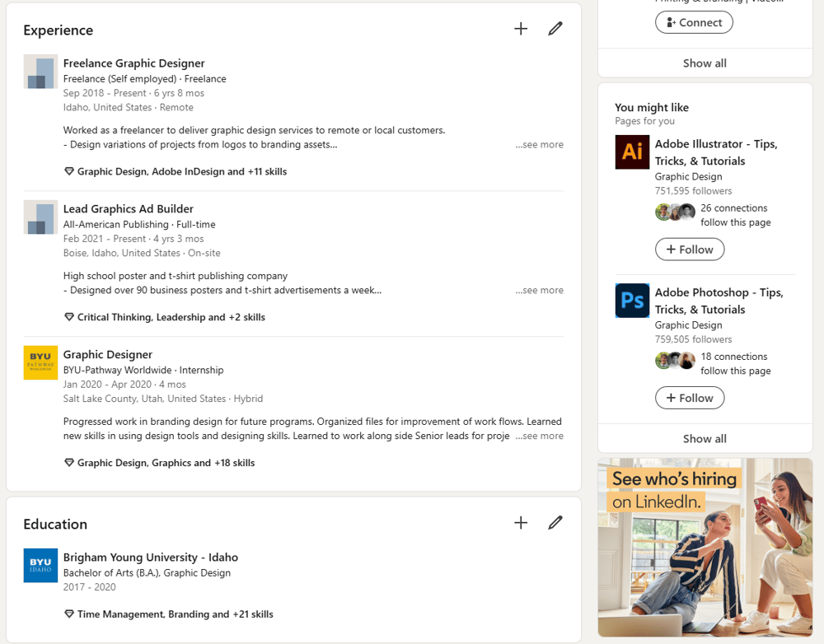
Task: Click the Education section heading
Action: tap(55, 525)
